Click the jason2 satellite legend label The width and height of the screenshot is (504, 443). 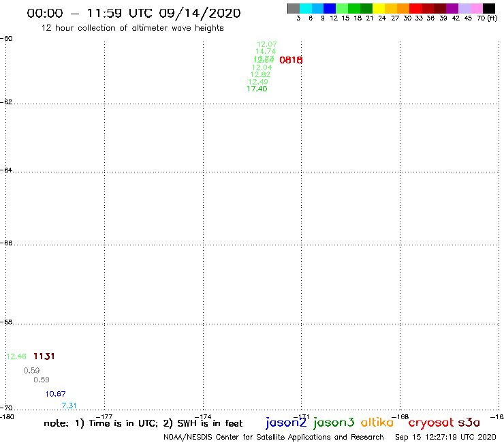286,423
